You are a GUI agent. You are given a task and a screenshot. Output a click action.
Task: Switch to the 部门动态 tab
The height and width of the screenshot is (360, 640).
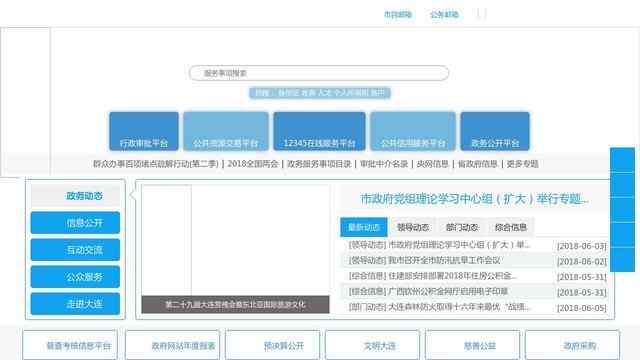coord(462,227)
